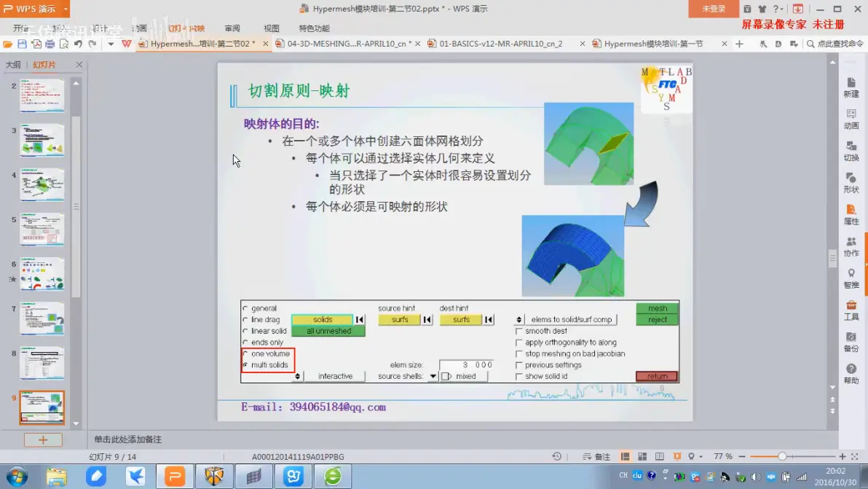The width and height of the screenshot is (868, 489).
Task: Select slide 7 thumbnail
Action: coord(42,318)
